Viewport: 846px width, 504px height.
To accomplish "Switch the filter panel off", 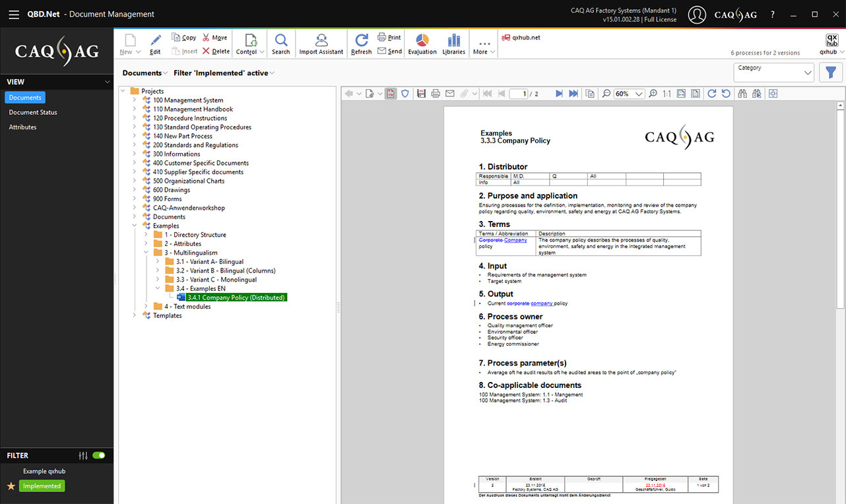I will 98,455.
